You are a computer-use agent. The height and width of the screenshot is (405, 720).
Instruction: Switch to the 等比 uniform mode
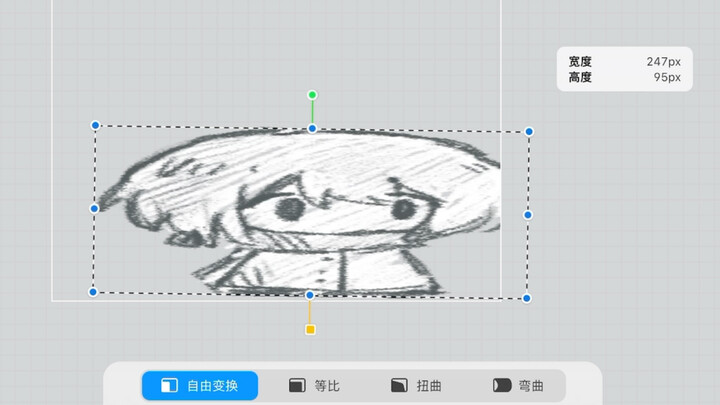[x=314, y=386]
